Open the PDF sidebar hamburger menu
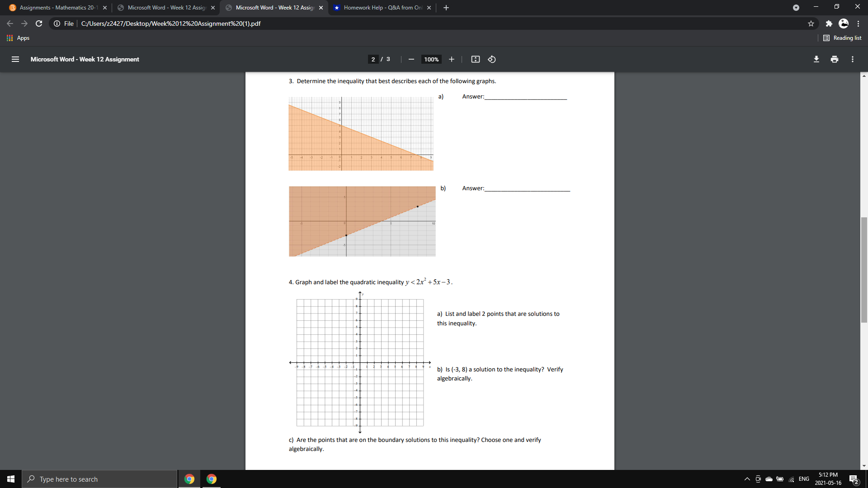 (15, 59)
